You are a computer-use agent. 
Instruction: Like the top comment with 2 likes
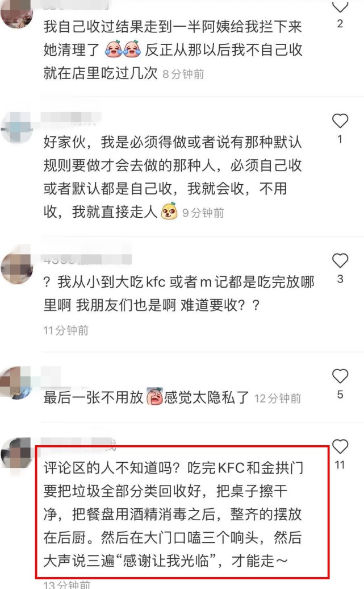pos(340,6)
